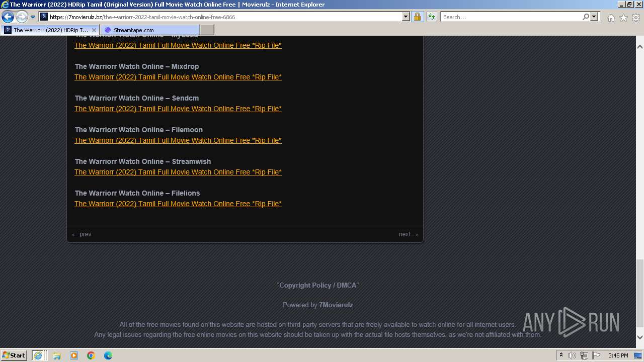Open the Copyright Policy / DMCA link

click(318, 285)
